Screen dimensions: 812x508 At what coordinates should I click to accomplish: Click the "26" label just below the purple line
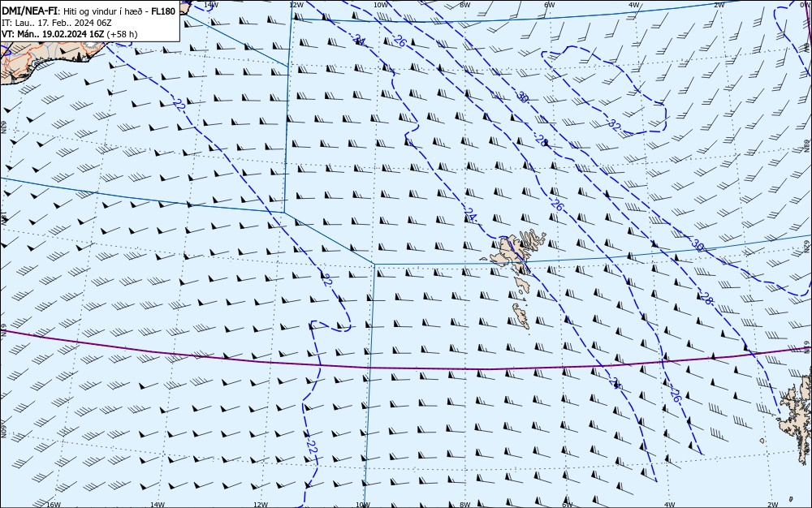point(674,396)
